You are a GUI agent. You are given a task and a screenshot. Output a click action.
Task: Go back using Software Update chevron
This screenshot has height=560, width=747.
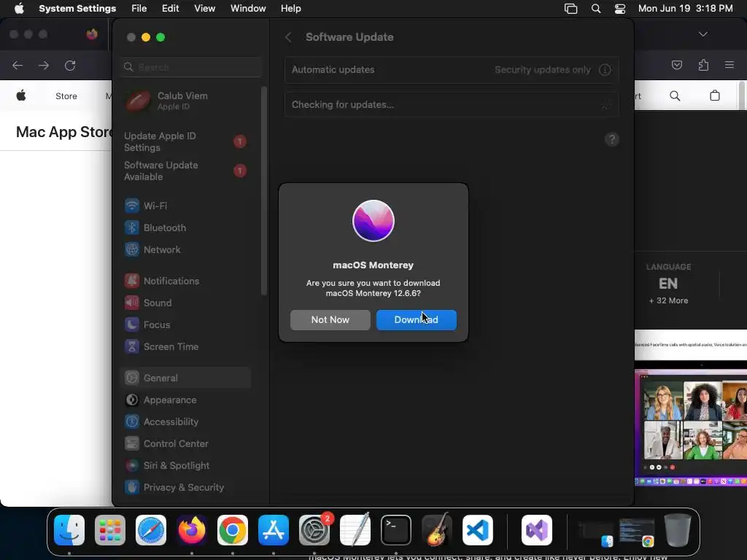288,37
